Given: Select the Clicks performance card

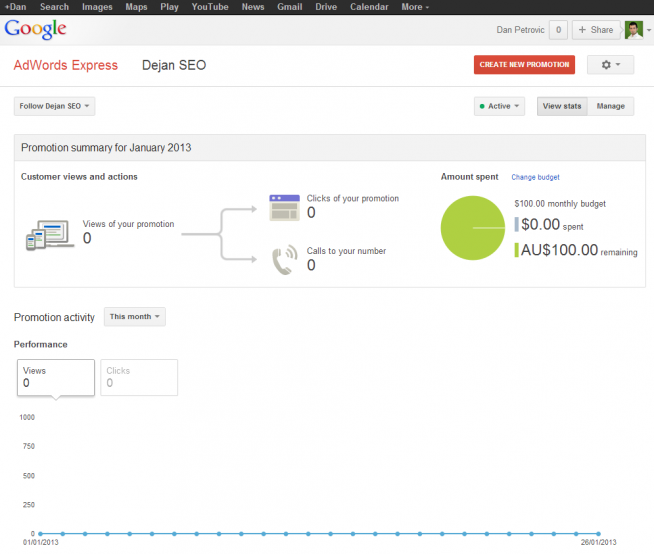Looking at the screenshot, I should click(139, 378).
